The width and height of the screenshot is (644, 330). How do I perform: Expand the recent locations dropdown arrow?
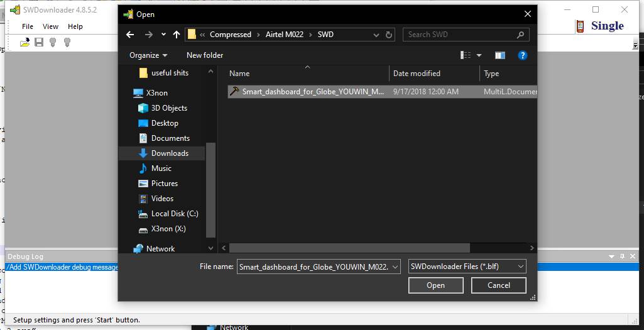(164, 35)
